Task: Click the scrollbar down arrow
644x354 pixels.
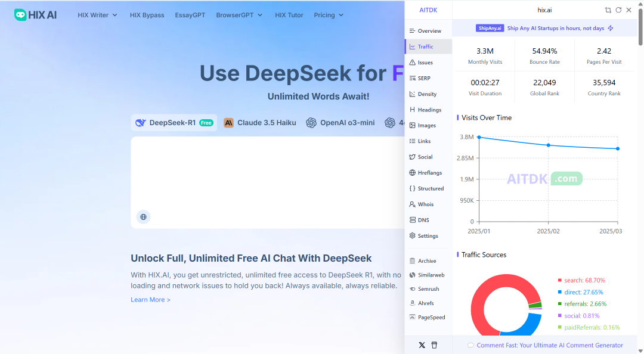Action: pos(640,350)
